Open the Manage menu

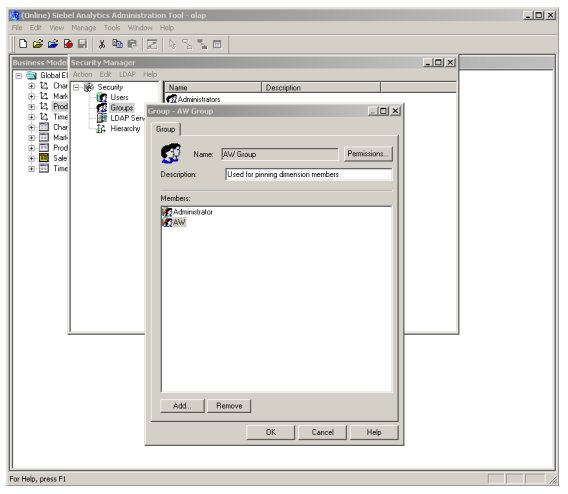(x=84, y=28)
